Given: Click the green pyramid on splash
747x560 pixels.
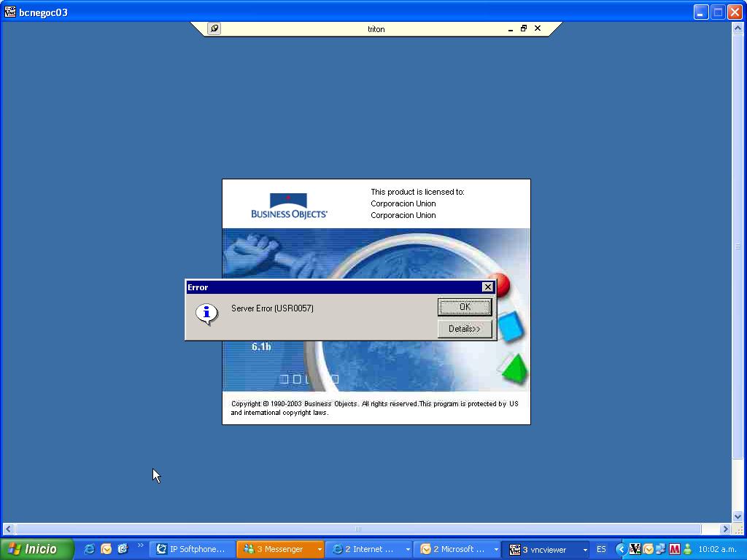Looking at the screenshot, I should point(514,368).
